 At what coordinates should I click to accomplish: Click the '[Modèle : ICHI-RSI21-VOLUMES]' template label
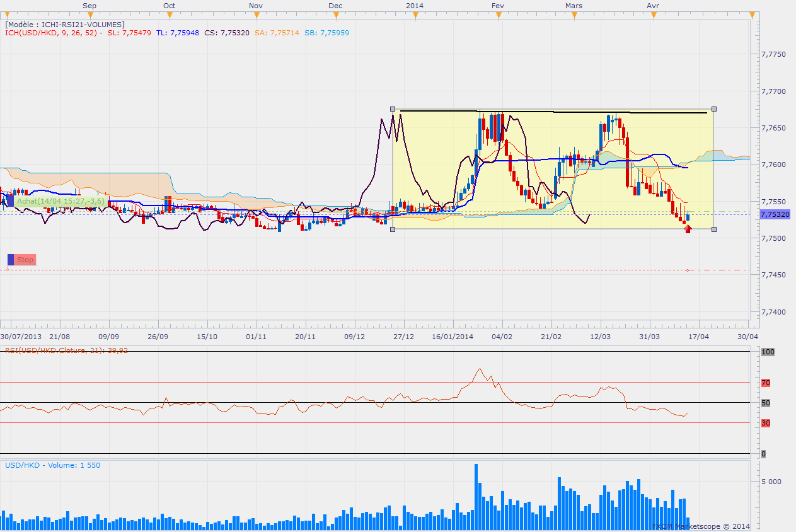(65, 24)
